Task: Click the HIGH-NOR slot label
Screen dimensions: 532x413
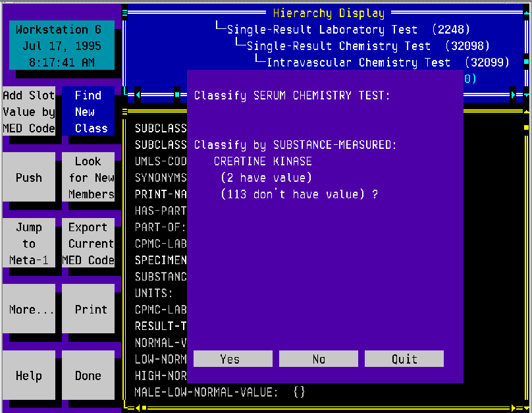Action: 161,375
